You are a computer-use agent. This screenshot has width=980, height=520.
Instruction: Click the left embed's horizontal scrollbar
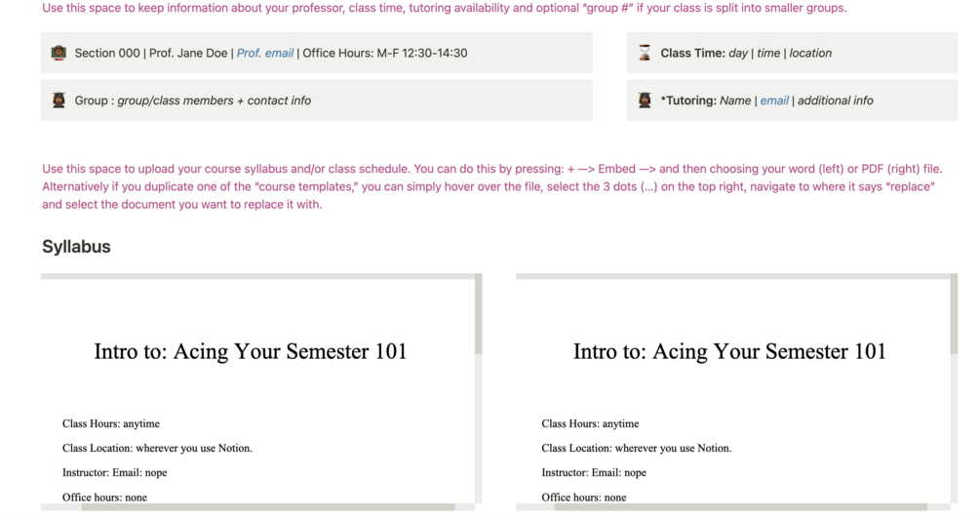click(x=268, y=507)
